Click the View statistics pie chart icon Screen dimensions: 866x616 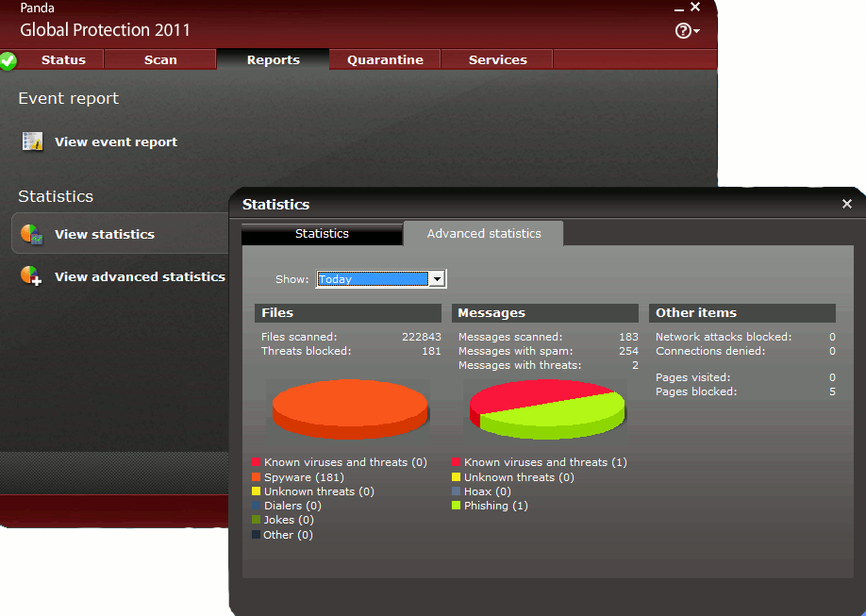31,234
